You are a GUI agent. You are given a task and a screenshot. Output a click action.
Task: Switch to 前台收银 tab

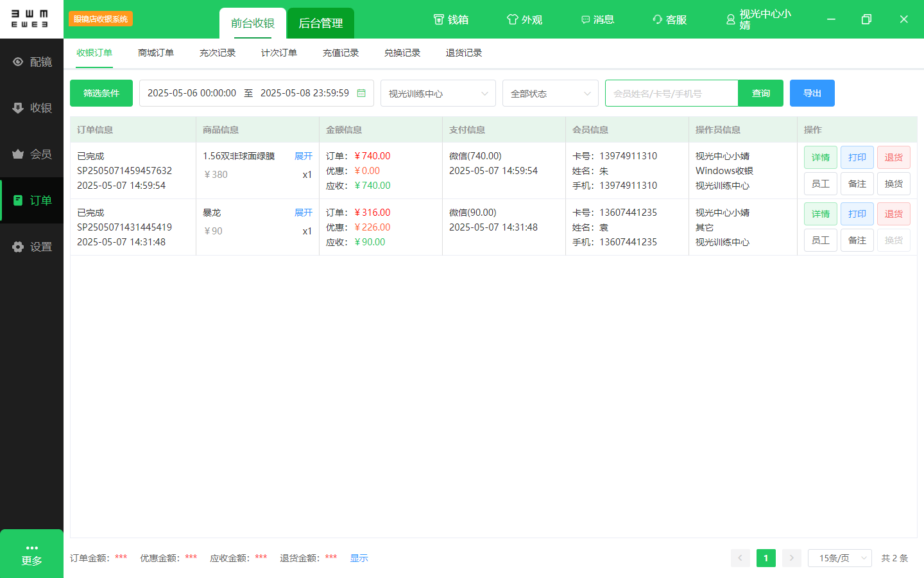pyautogui.click(x=253, y=23)
